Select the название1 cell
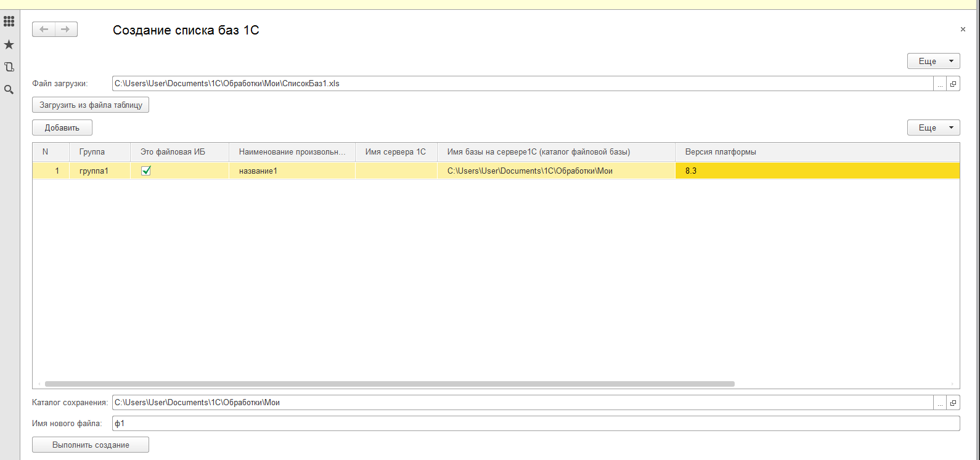This screenshot has height=460, width=980. coord(292,171)
